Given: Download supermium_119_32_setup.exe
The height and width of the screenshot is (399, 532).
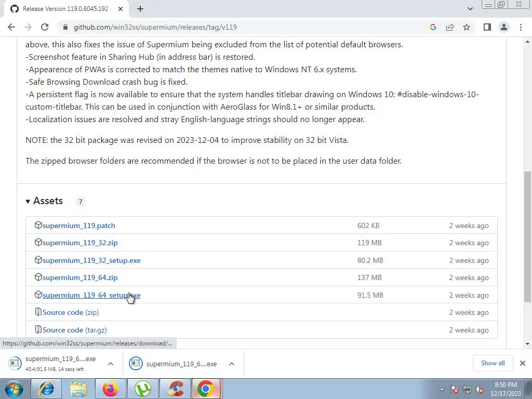Looking at the screenshot, I should (91, 261).
